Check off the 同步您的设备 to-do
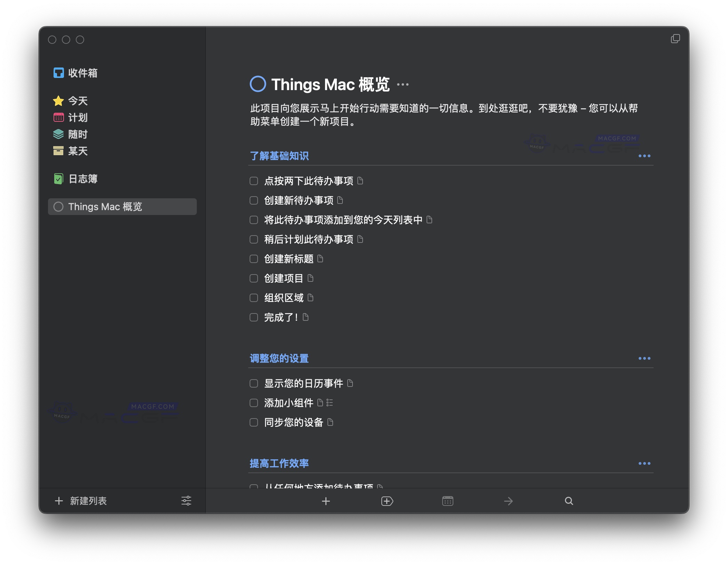Screen dimensions: 728x565 253,422
